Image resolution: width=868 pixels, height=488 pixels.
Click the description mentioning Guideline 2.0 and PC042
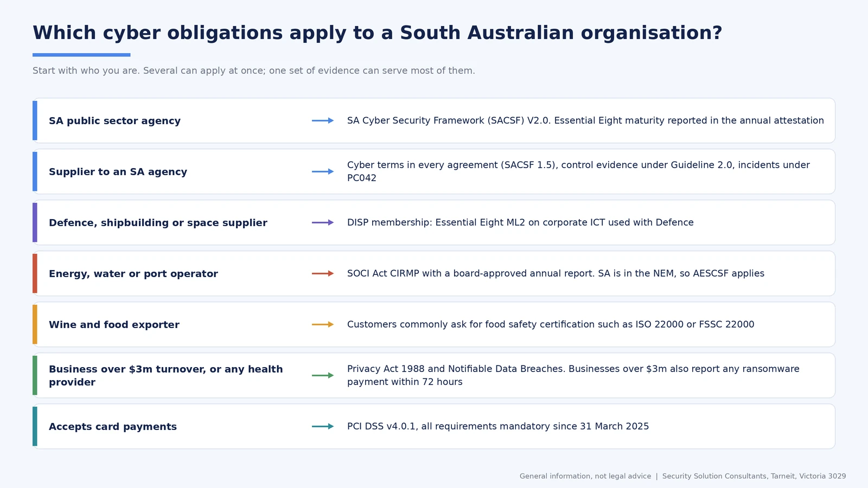click(578, 171)
